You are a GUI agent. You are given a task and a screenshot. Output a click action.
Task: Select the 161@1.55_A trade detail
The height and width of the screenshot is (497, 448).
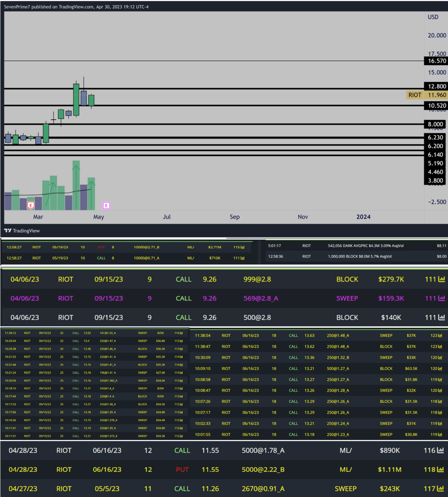click(108, 333)
